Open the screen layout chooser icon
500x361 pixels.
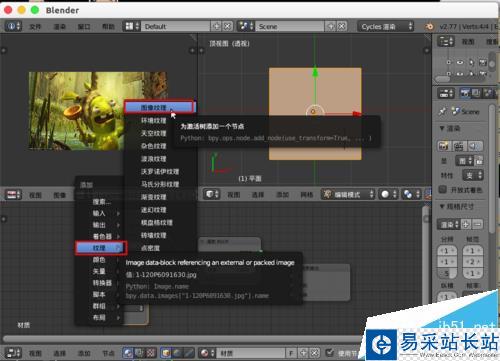pos(132,26)
